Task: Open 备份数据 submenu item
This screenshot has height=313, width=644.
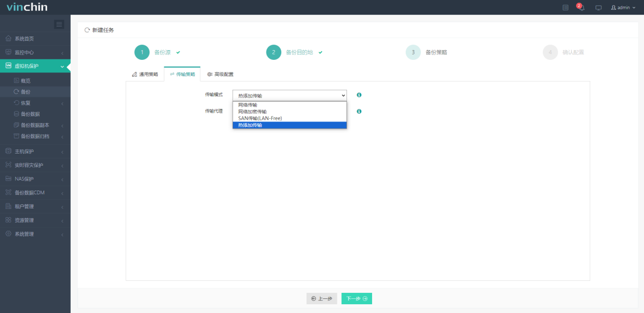Action: pos(35,114)
